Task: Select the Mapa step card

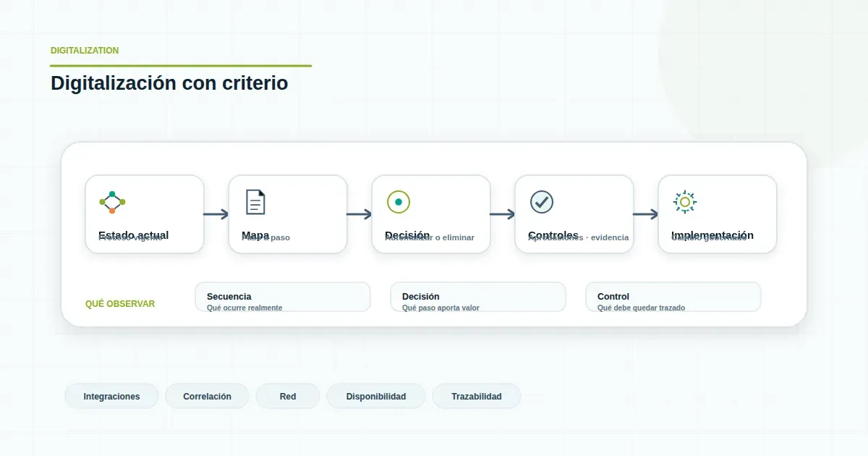Action: [288, 214]
